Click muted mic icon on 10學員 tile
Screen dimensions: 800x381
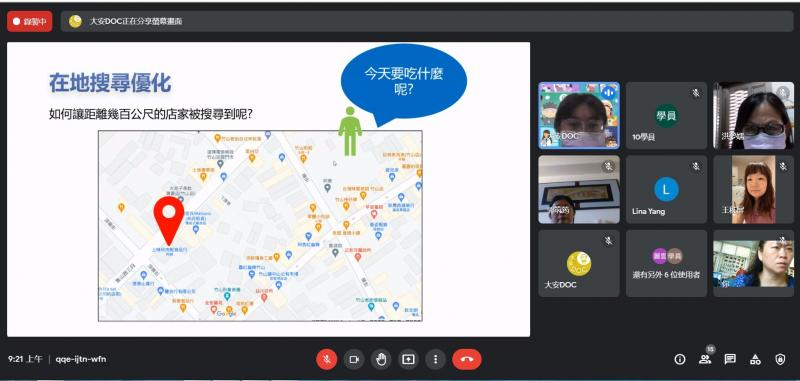695,93
